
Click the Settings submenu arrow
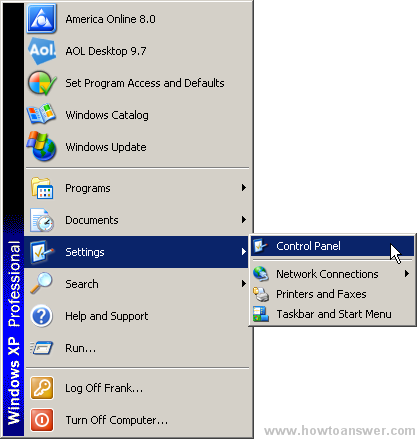click(x=244, y=252)
